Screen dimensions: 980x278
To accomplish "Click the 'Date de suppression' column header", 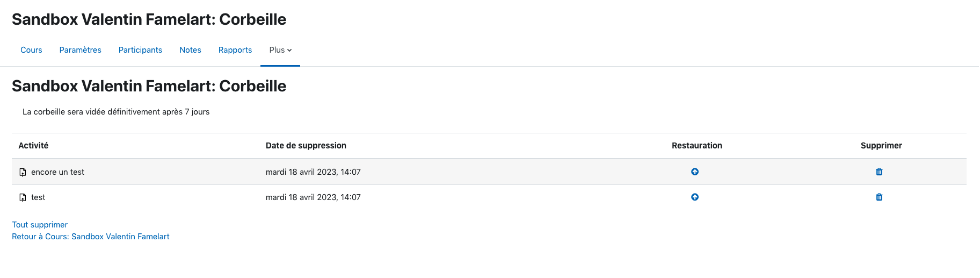I will 306,146.
